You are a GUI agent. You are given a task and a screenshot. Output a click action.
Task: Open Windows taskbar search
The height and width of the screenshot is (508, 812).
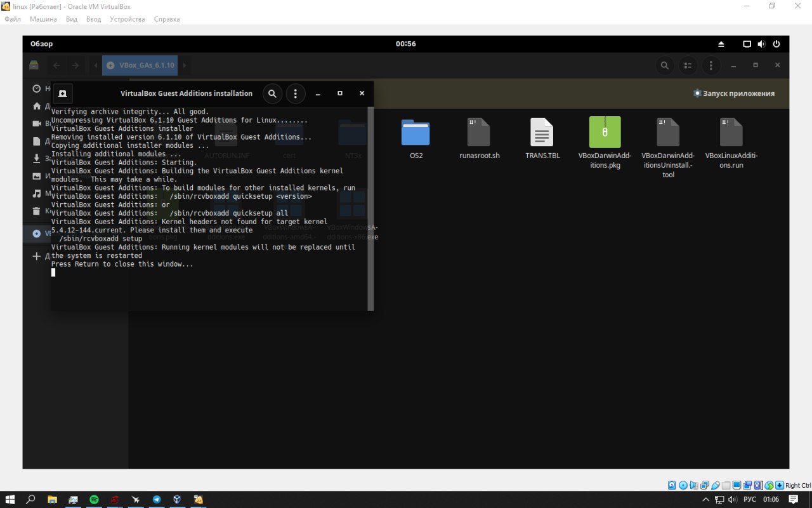[30, 500]
